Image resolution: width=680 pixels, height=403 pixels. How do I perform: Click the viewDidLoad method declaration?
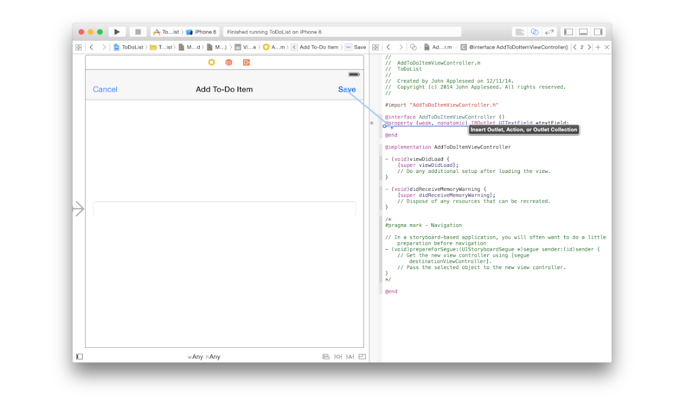[417, 159]
